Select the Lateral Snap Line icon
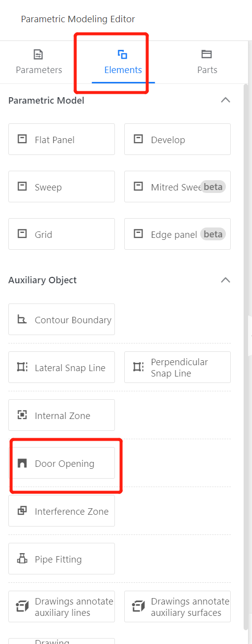 click(x=22, y=367)
